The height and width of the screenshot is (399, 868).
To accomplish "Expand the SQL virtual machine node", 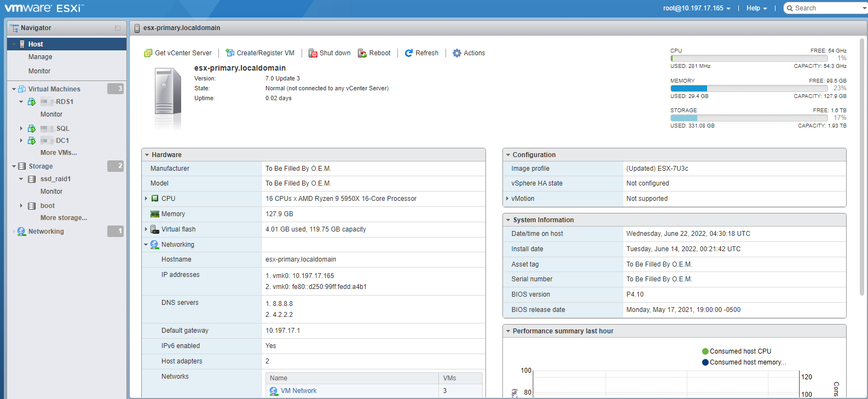I will coord(21,129).
